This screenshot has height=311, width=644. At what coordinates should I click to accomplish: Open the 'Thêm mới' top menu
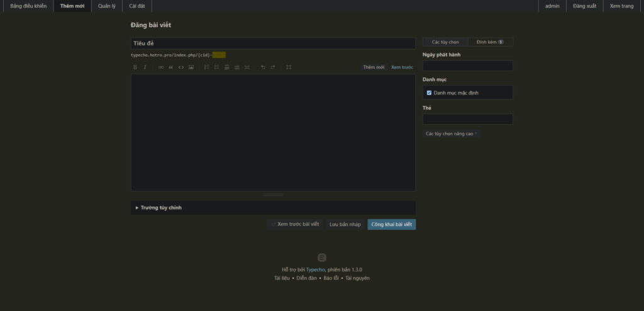[72, 6]
